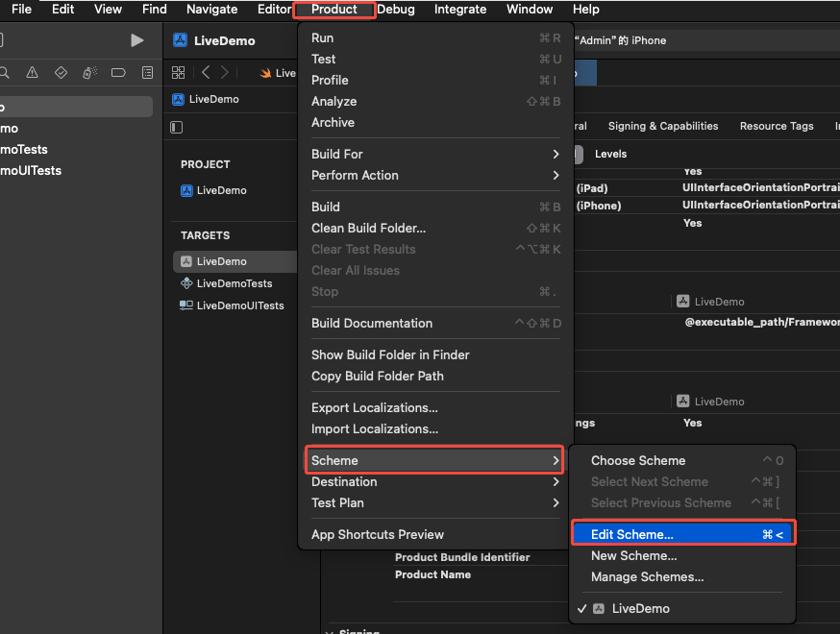The image size is (840, 634).
Task: Switch to Signing & Capabilities tab
Action: coord(663,126)
